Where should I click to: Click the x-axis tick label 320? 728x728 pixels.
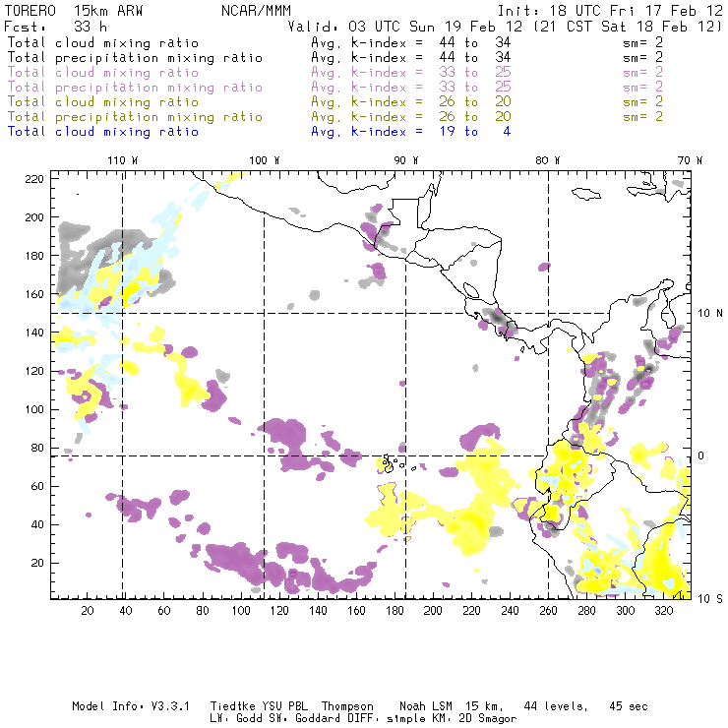[x=663, y=611]
